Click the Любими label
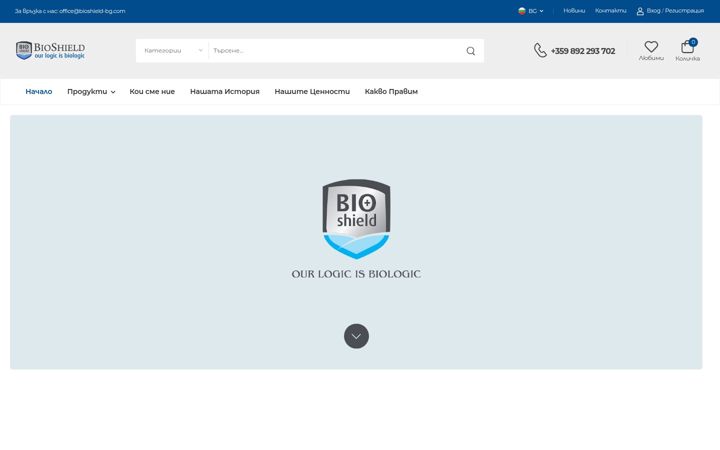The image size is (720, 450). click(x=651, y=58)
